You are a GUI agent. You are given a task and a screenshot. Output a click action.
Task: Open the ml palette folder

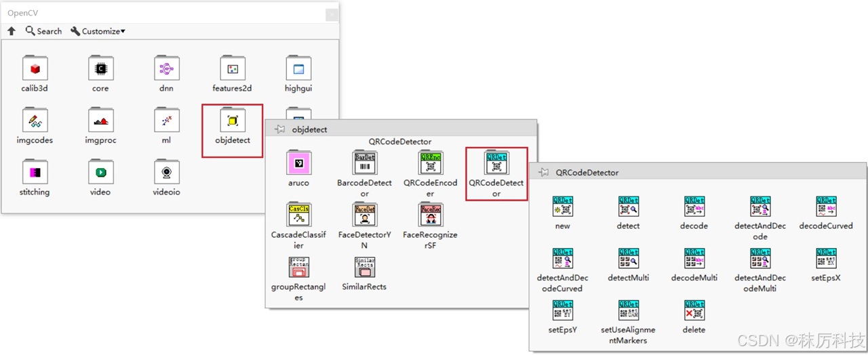[166, 121]
